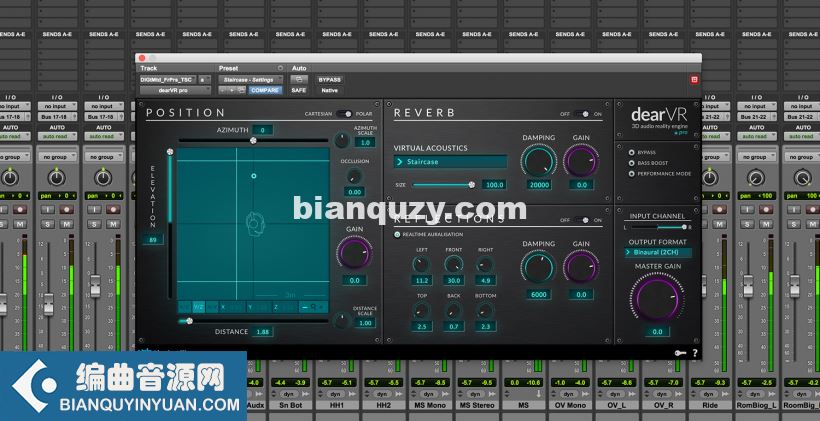Viewport: 820px width, 421px height.
Task: Open the insert position 'a' selector
Action: pos(204,79)
